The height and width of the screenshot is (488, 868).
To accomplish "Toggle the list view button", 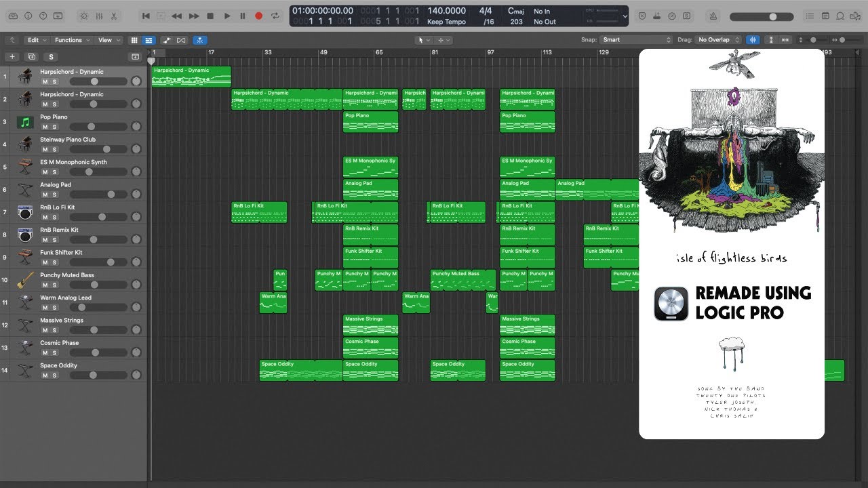I will coord(149,40).
